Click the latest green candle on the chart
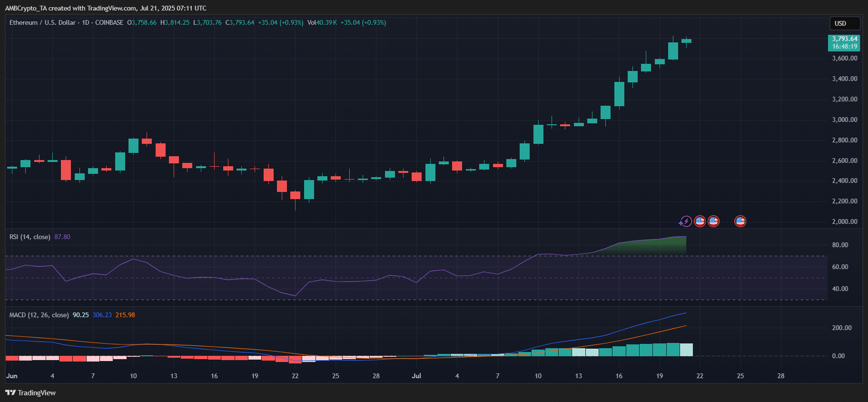This screenshot has width=868, height=402. click(686, 41)
